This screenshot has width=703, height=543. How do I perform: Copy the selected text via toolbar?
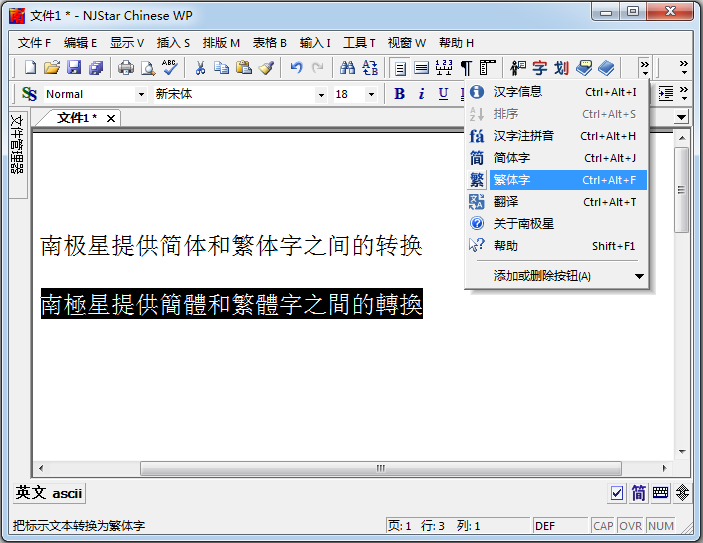point(221,68)
